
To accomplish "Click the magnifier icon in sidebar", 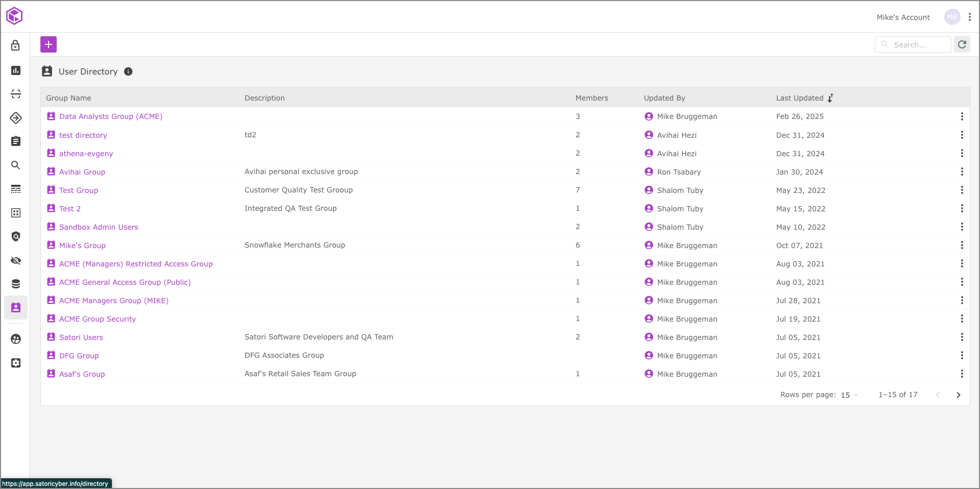I will click(x=16, y=165).
